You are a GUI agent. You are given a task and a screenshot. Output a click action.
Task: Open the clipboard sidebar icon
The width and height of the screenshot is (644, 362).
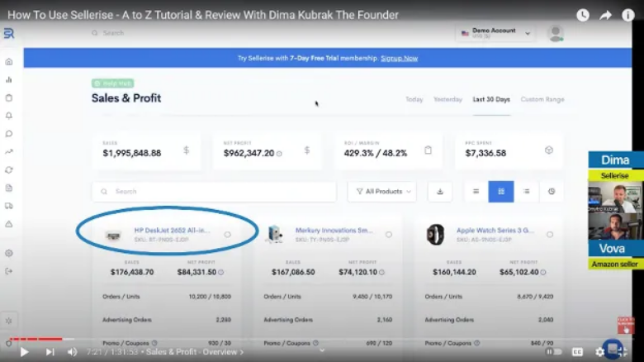point(8,98)
